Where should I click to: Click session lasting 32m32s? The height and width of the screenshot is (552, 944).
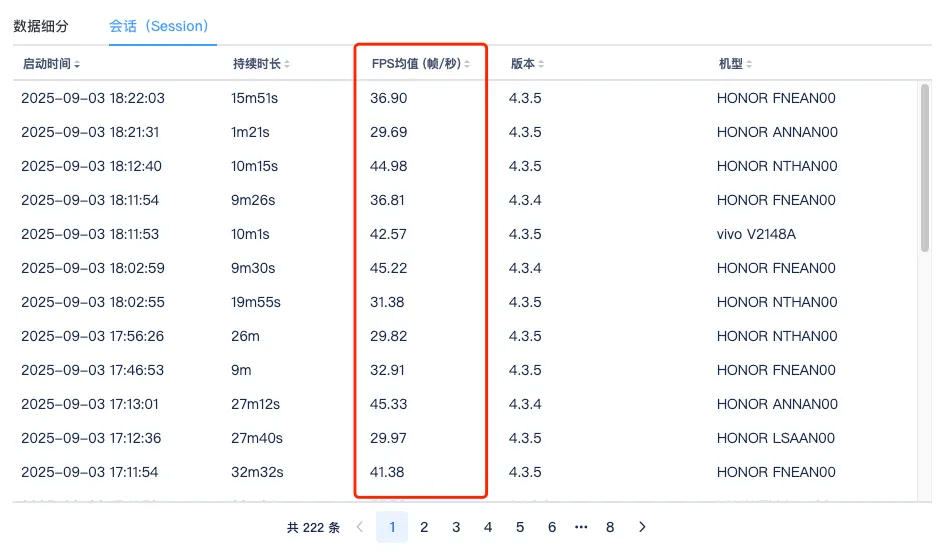255,472
